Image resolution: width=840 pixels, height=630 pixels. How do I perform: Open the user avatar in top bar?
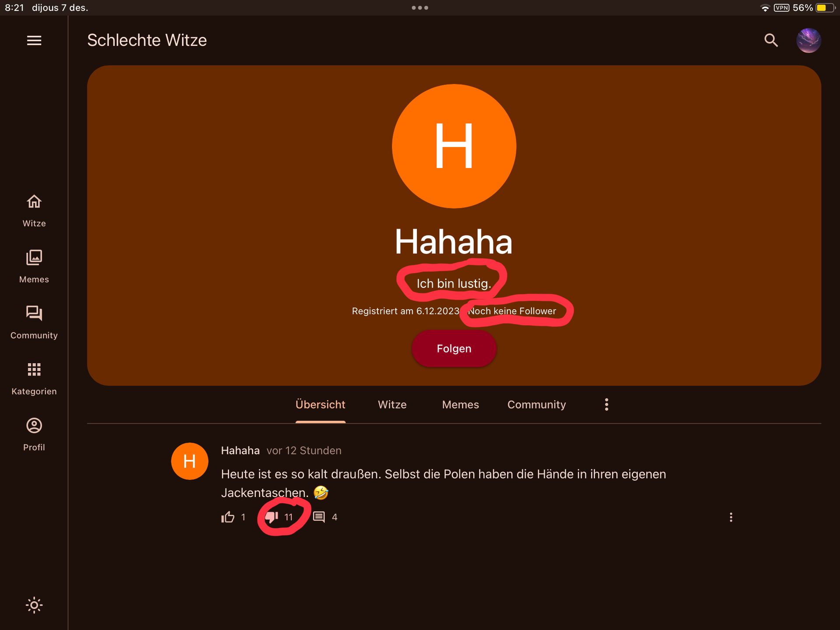coord(808,40)
